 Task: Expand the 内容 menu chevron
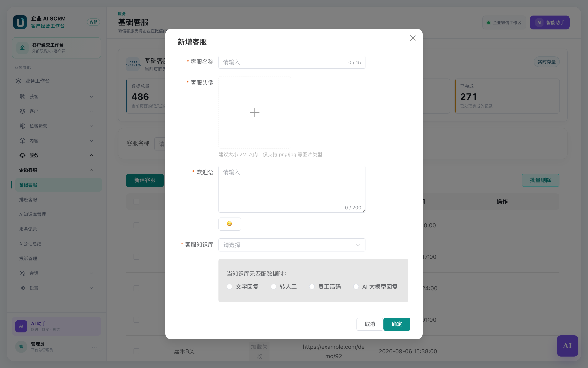(91, 141)
